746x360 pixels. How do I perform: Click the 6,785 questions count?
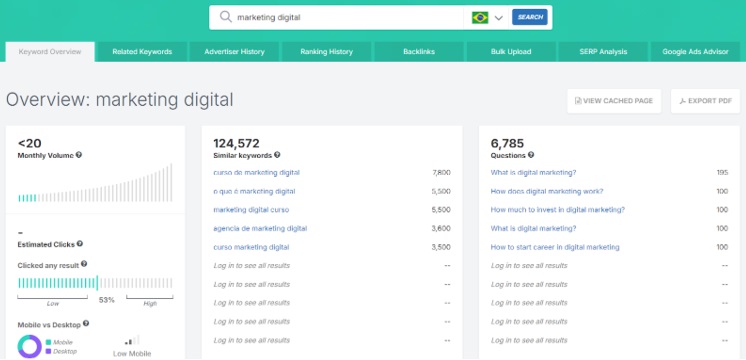(x=507, y=144)
